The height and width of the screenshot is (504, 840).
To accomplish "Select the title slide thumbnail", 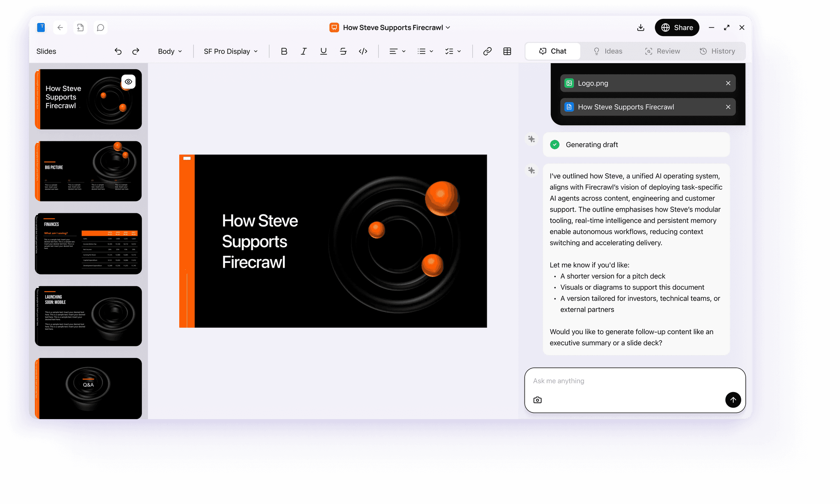I will tap(88, 99).
